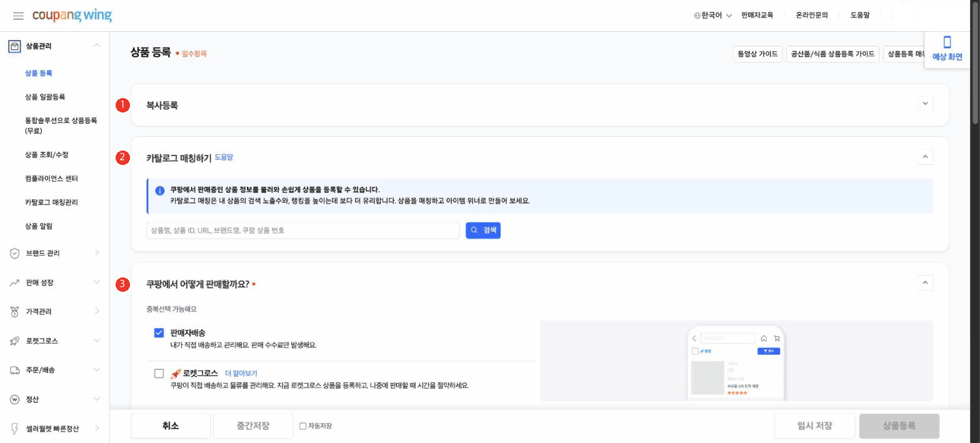
Task: Open 카탈로그 매칭관리 menu item
Action: point(51,202)
